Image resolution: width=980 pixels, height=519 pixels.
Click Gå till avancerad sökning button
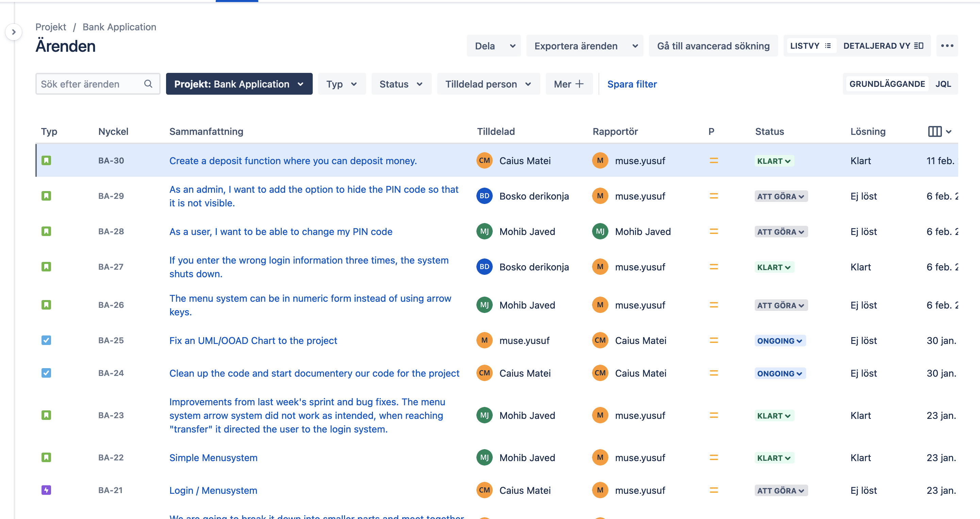[713, 46]
